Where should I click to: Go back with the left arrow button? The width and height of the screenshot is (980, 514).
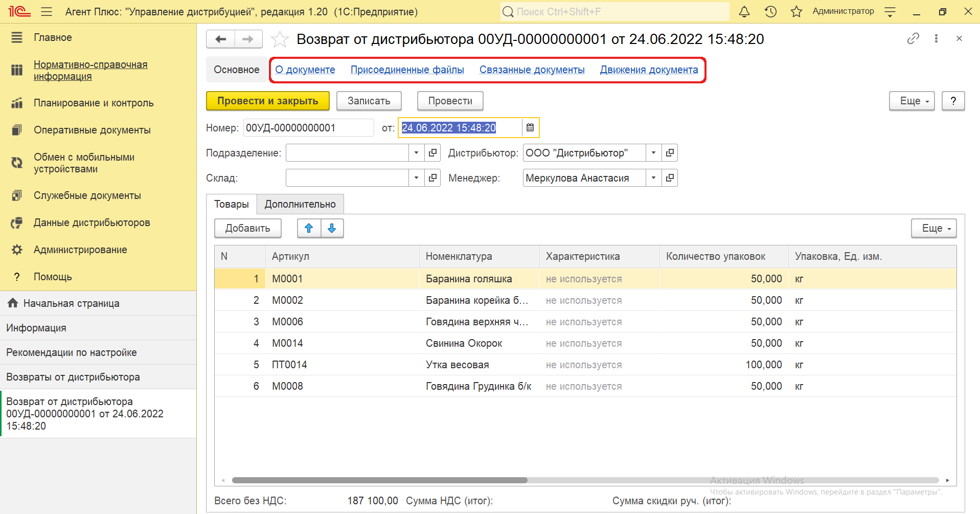221,39
